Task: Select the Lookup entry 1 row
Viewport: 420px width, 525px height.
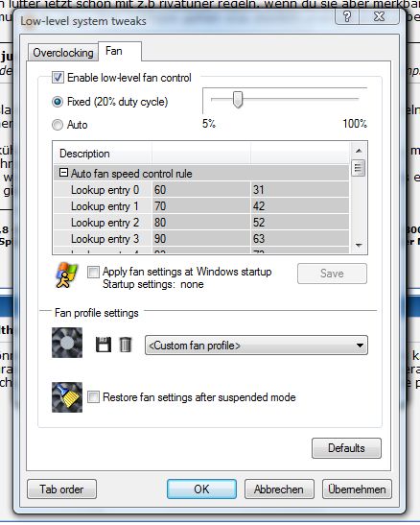Action: (x=201, y=206)
